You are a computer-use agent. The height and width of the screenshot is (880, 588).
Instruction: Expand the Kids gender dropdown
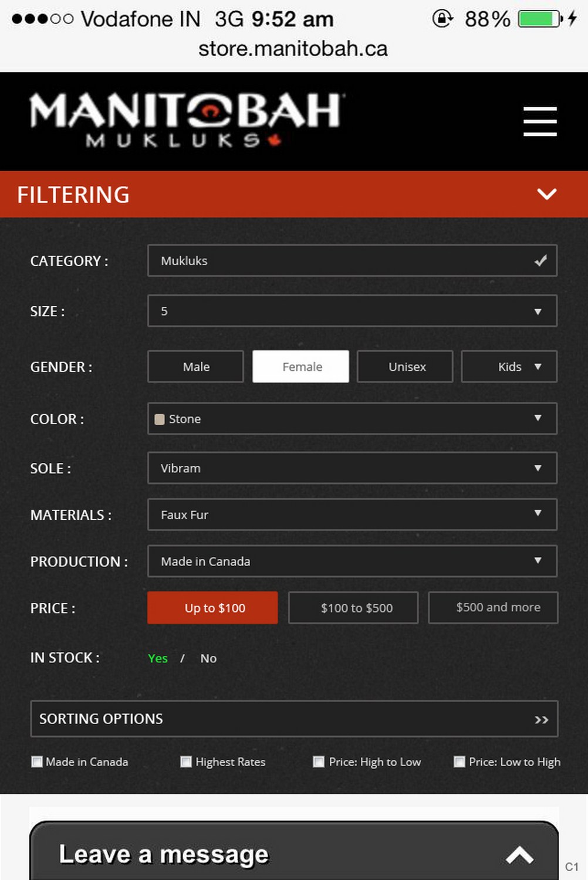pyautogui.click(x=509, y=367)
